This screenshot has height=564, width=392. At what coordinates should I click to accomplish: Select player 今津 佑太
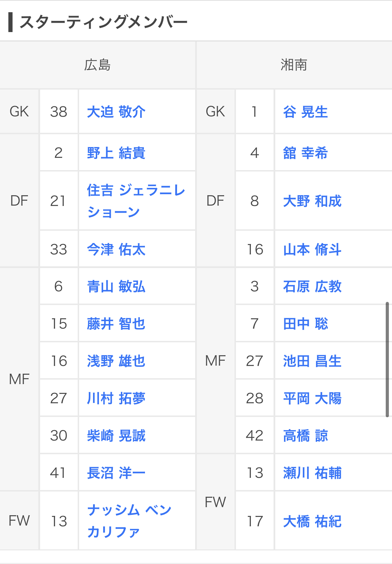[x=116, y=250]
